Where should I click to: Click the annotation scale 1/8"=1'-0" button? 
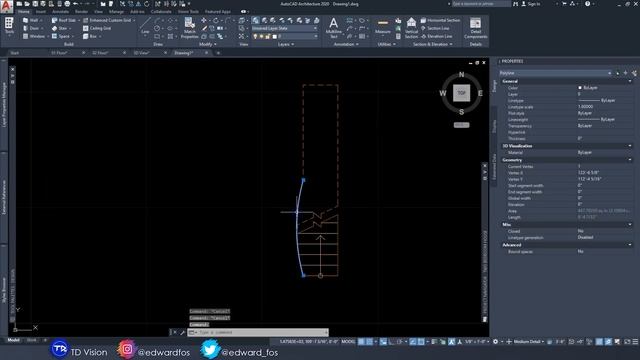(x=476, y=342)
